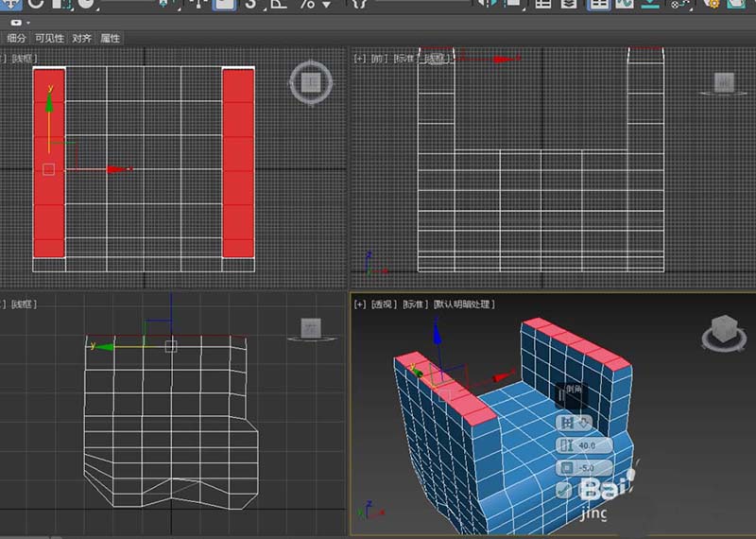
Task: Select the Move tool in main toolbar
Action: pyautogui.click(x=9, y=4)
